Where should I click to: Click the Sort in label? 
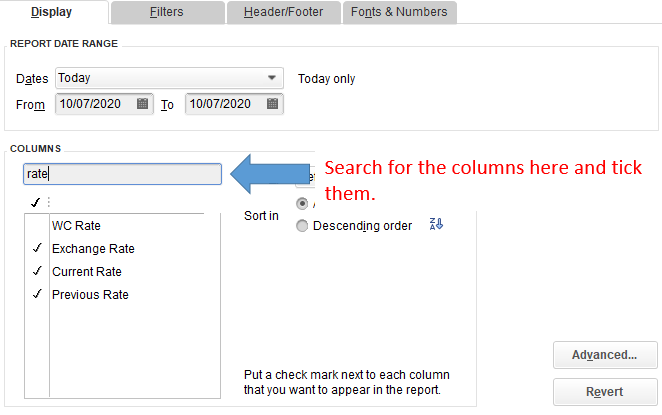[261, 216]
